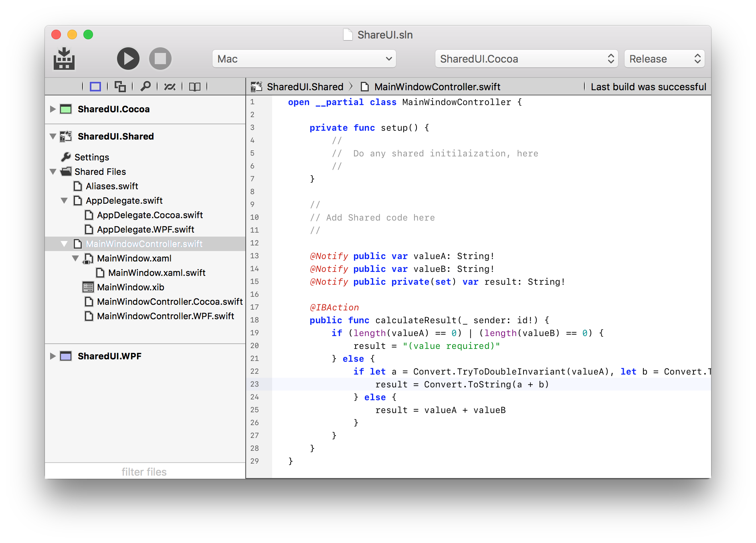Click the Aliases.swift document icon

[x=78, y=186]
